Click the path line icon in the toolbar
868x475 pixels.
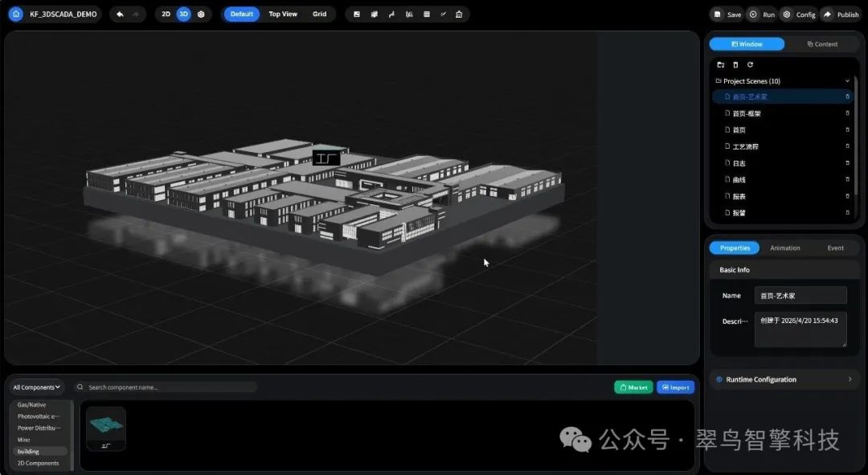click(391, 14)
